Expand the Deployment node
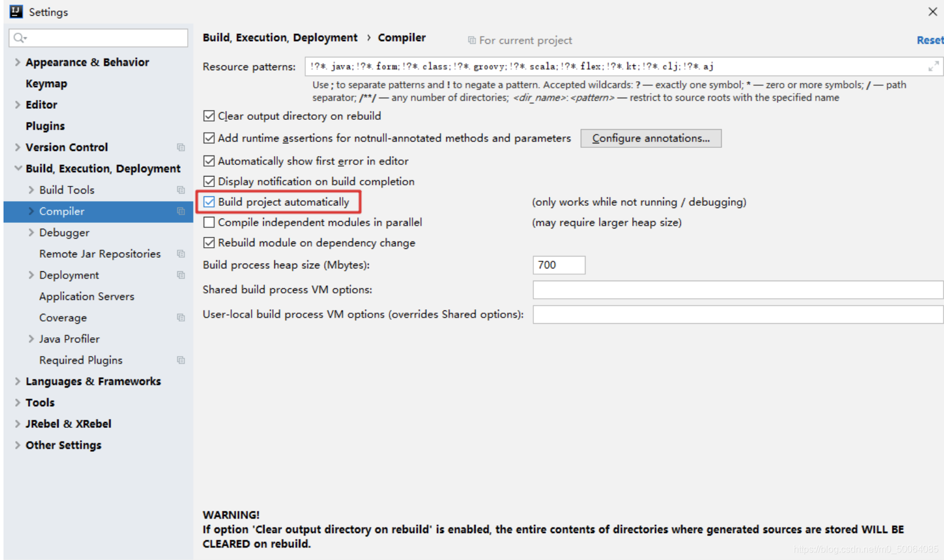Image resolution: width=944 pixels, height=560 pixels. click(x=31, y=275)
